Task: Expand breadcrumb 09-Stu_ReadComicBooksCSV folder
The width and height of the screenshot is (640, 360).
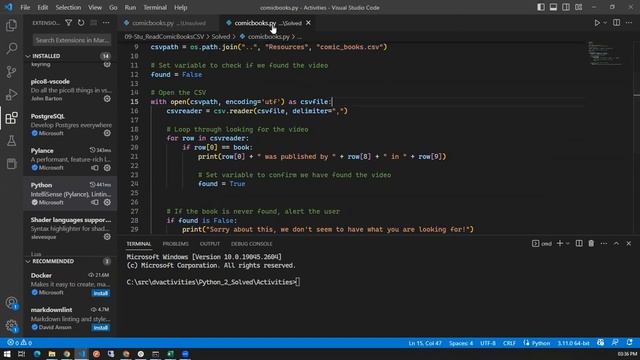Action: tap(164, 37)
